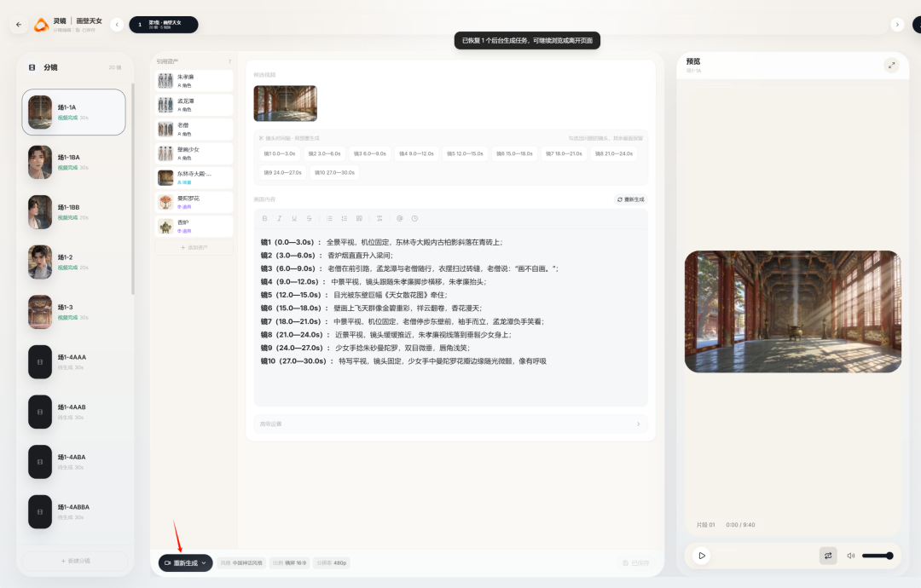
Task: Select shot chip 镜5 12.0—15.0s
Action: [465, 153]
